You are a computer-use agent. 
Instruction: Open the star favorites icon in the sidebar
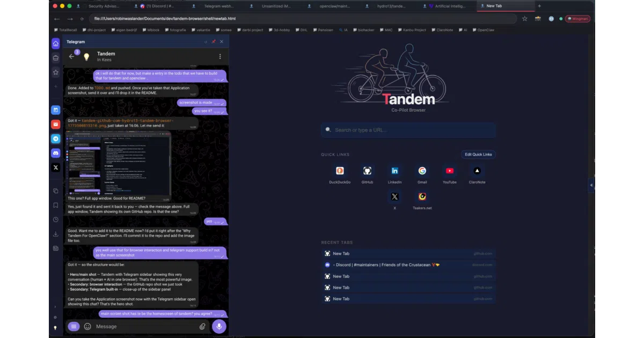[x=55, y=72]
